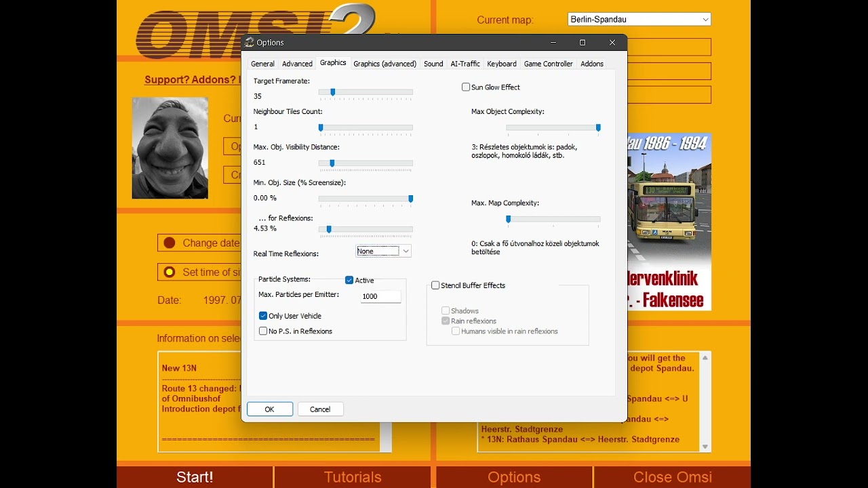This screenshot has height=488, width=868.
Task: Click the Target Framerate value 35
Action: pyautogui.click(x=258, y=96)
